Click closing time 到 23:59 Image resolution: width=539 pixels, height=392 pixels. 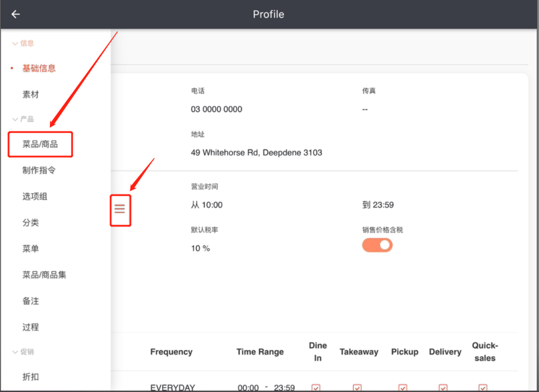[378, 205]
